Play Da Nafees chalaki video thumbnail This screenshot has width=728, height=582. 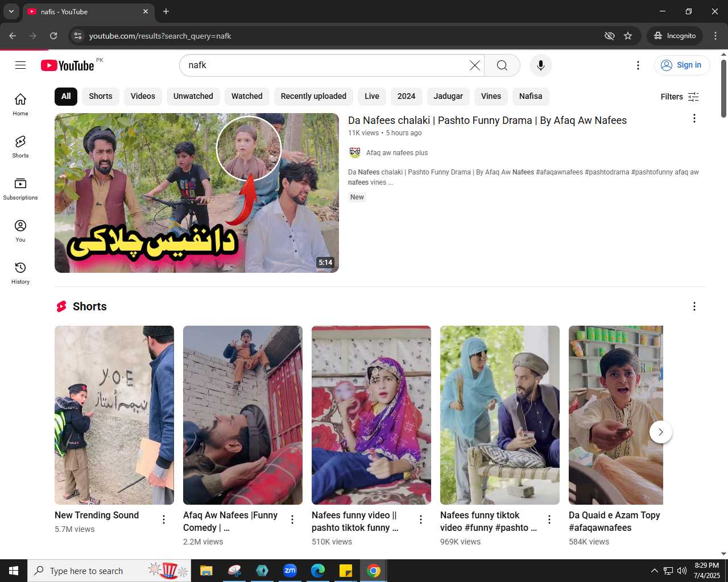197,193
